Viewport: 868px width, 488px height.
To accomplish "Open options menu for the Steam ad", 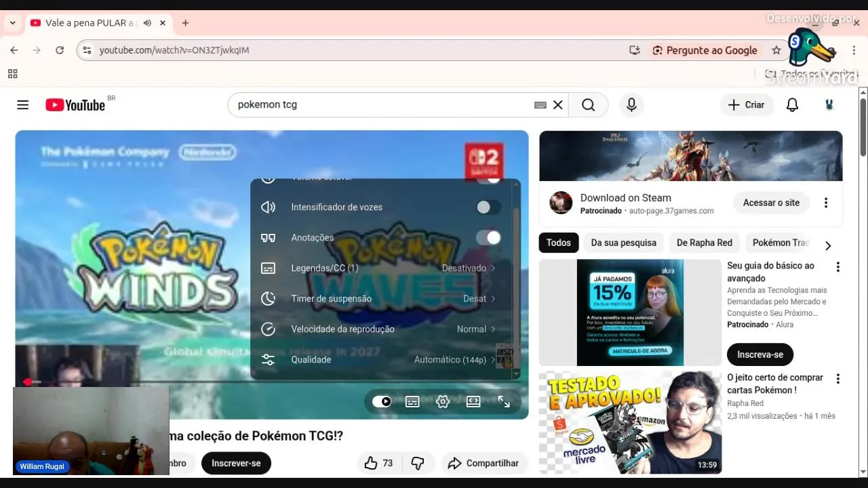I will point(826,203).
